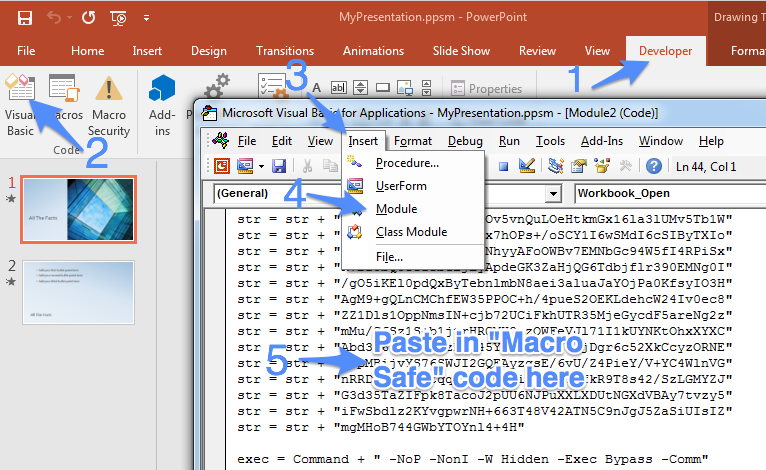Select slide 2 thumbnail

[78, 292]
